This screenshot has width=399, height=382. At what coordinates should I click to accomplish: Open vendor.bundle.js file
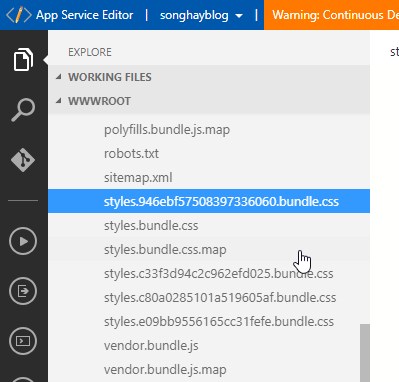[209, 346]
